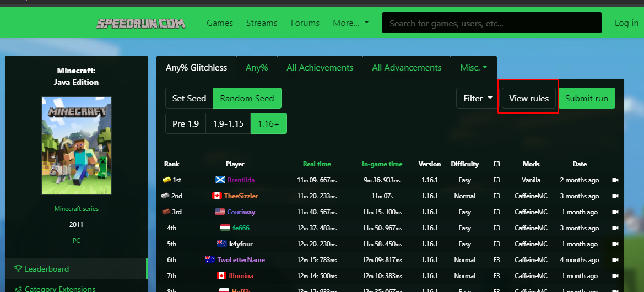
Task: Click the 11m 07s in-game time
Action: click(x=382, y=196)
